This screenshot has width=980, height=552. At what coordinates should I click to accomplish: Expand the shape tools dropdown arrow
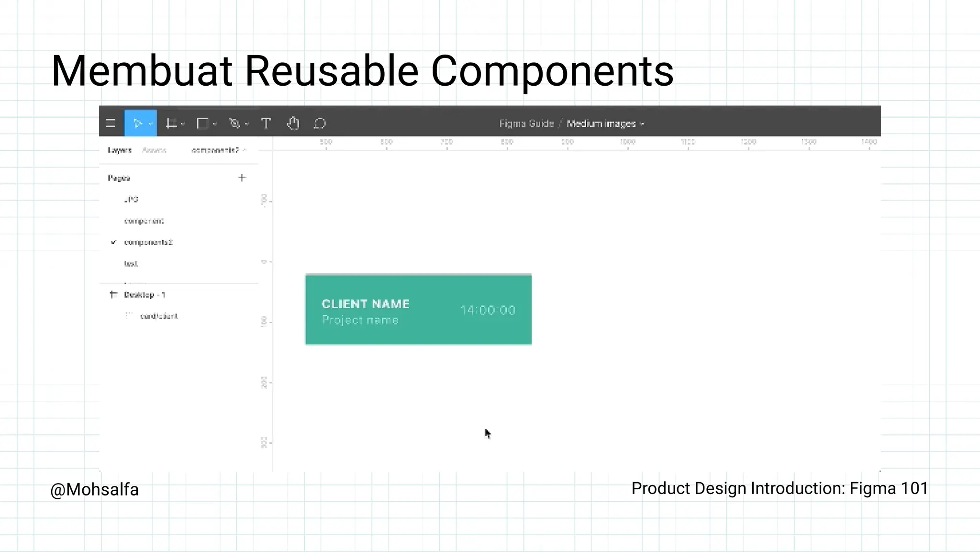tap(215, 124)
